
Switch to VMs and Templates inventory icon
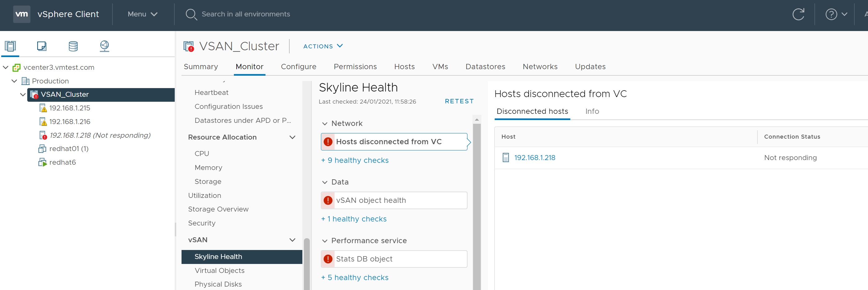click(42, 46)
